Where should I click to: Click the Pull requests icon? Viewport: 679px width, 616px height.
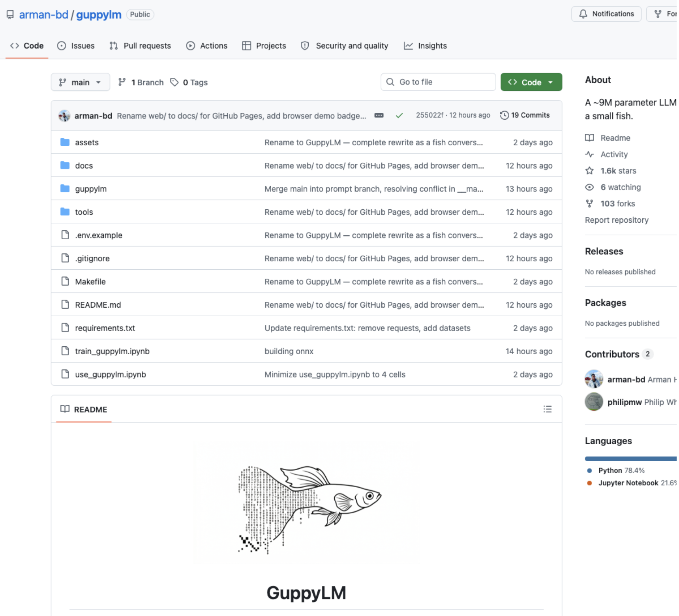point(114,46)
